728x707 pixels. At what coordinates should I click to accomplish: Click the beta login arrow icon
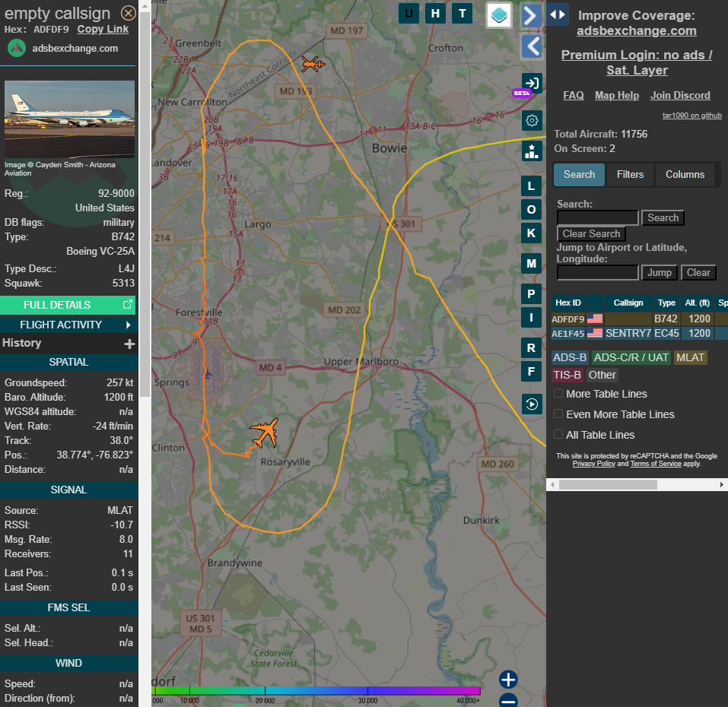coord(532,84)
